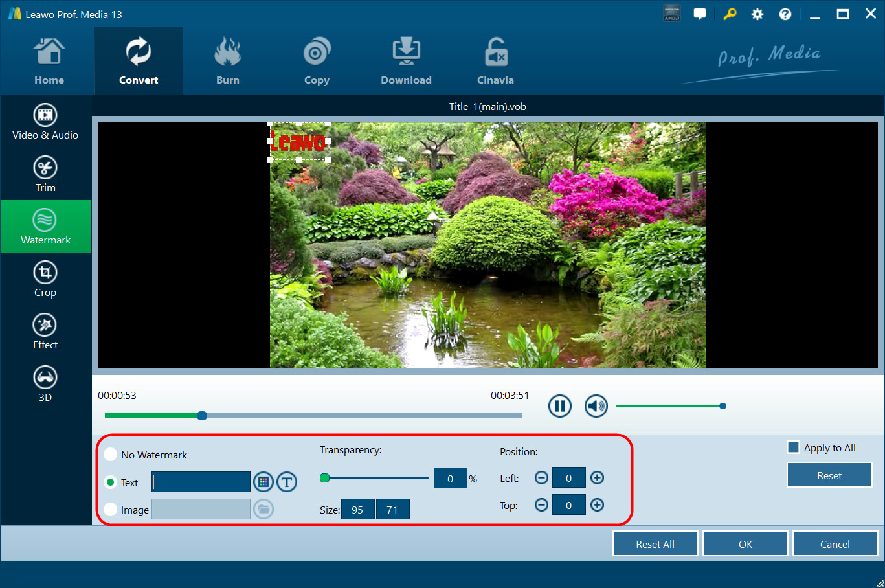Decrease the Top position value

(541, 505)
